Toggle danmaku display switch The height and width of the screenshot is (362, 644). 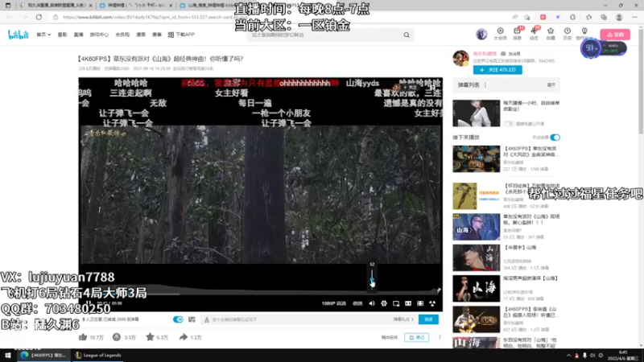(178, 319)
